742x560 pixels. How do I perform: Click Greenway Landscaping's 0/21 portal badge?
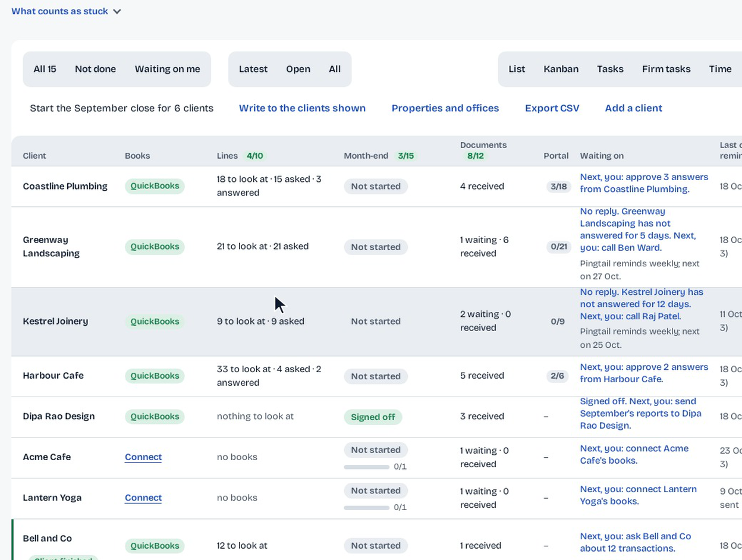559,247
